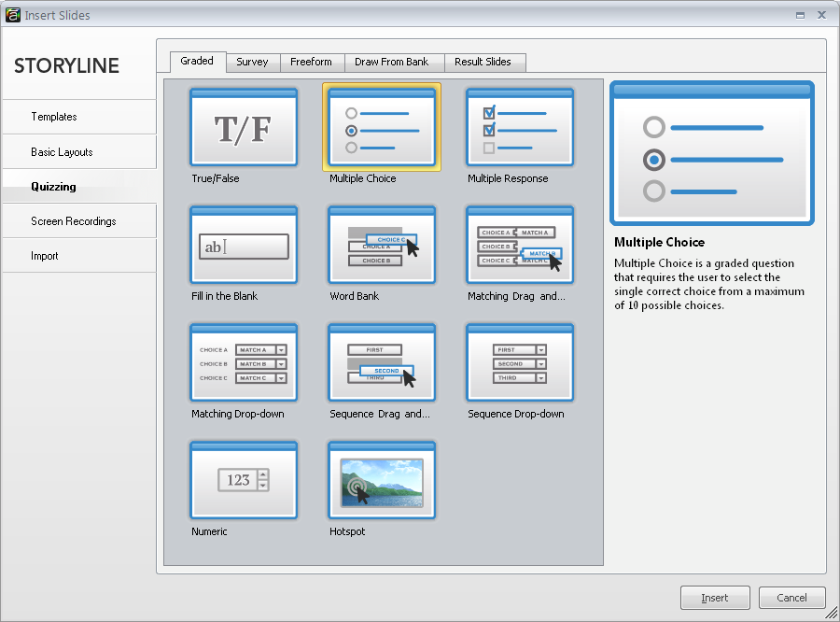Switch to the Graded tab
Screen dimensions: 840x622
197,61
